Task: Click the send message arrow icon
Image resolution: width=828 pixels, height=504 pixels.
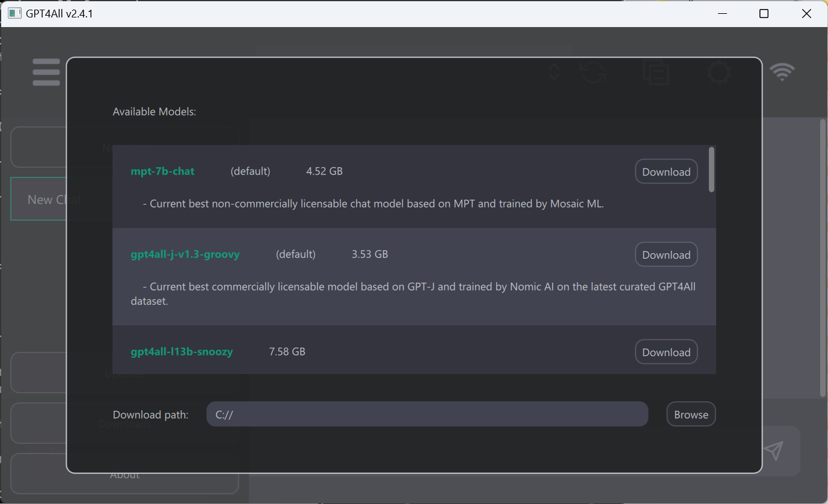Action: point(773,450)
